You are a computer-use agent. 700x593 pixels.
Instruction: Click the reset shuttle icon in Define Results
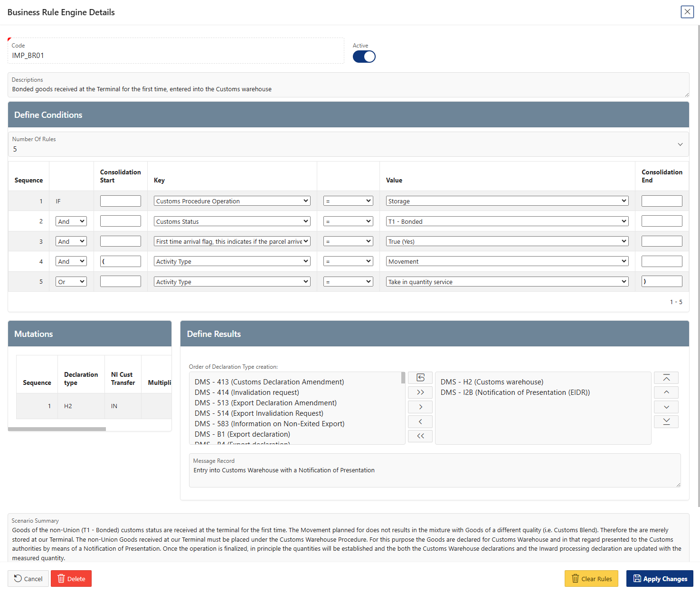click(420, 378)
